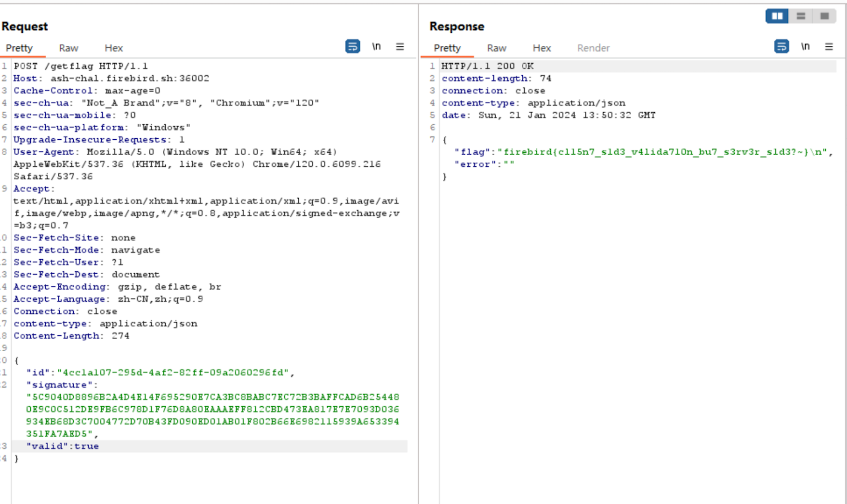Toggle word wrap icon in Response panel
Screen dimensions: 847x504
click(781, 47)
